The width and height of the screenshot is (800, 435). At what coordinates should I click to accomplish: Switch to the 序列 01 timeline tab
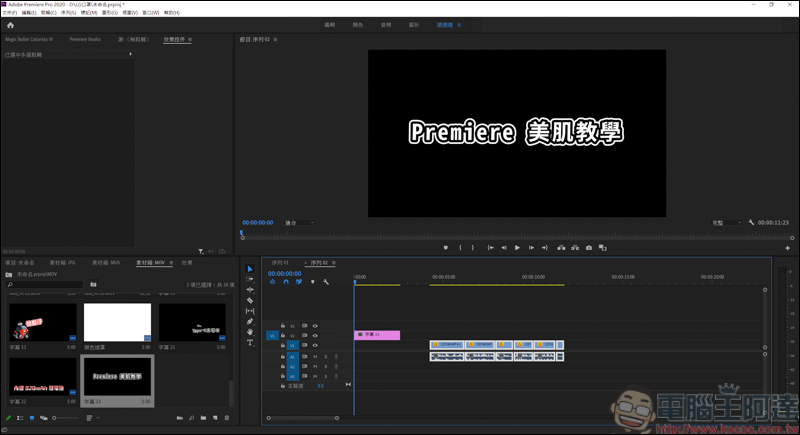point(280,262)
